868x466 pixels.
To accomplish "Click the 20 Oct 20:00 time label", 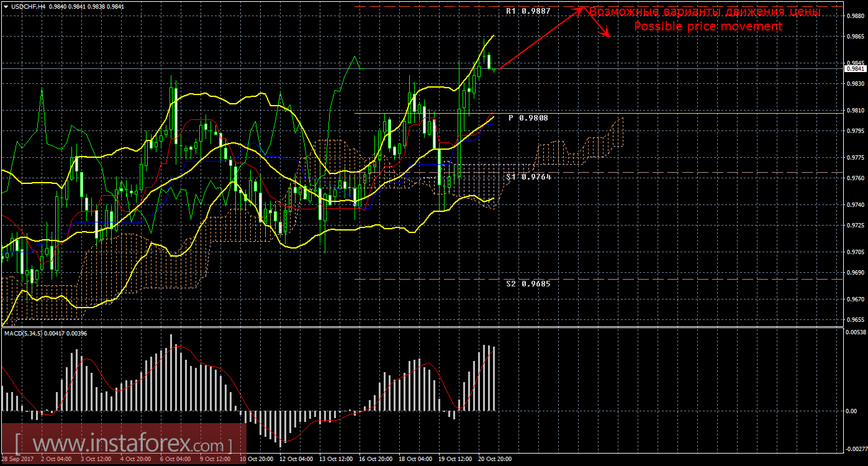I will [x=495, y=459].
